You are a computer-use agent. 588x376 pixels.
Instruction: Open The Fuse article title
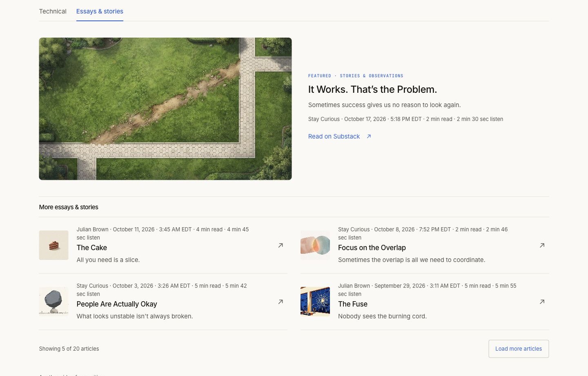pyautogui.click(x=353, y=304)
